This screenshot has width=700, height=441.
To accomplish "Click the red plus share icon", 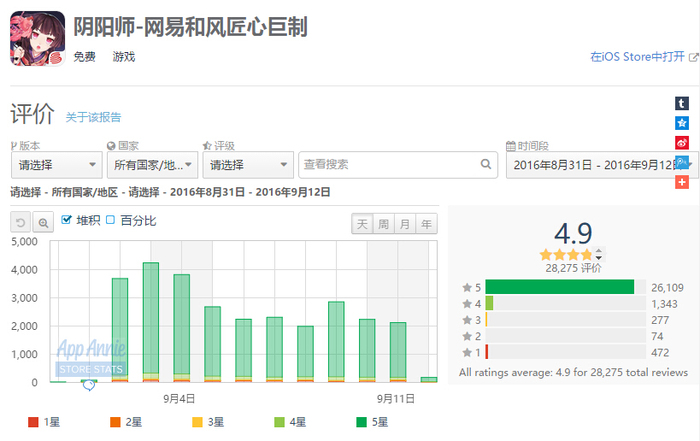I will [681, 182].
